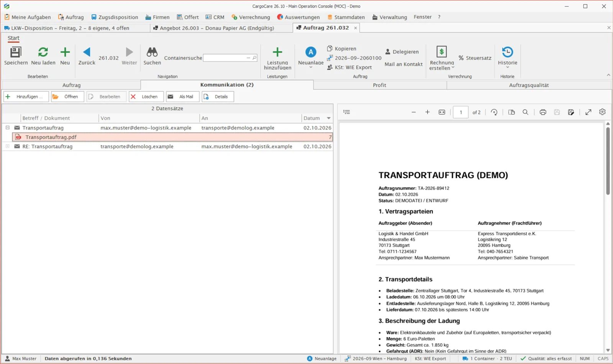Collapse the ribbon with the chevron
The height and width of the screenshot is (364, 613).
pos(608,75)
